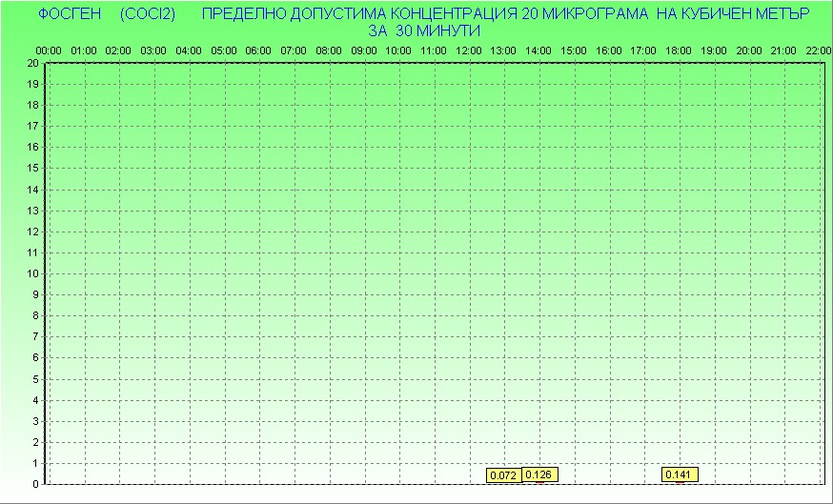Click the 09:00 time axis label
The height and width of the screenshot is (504, 833).
364,50
